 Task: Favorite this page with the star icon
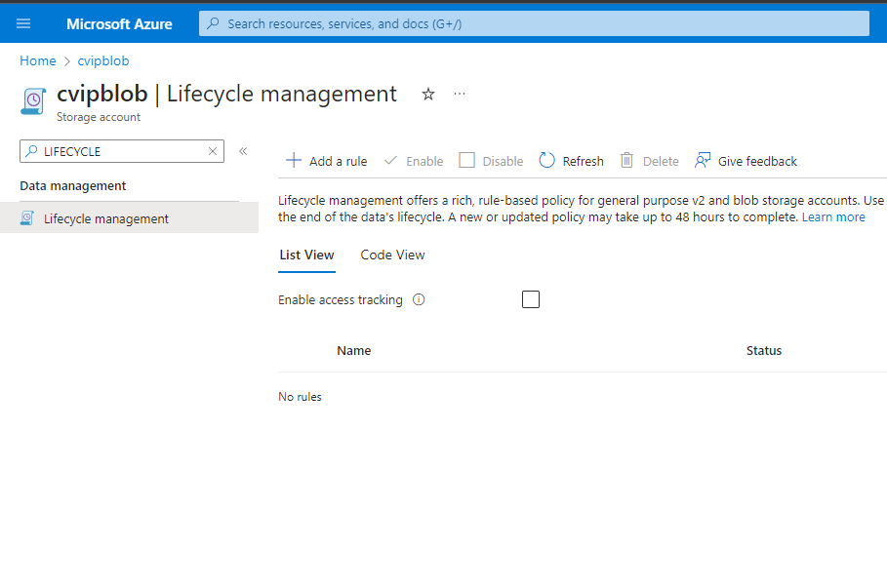point(428,94)
